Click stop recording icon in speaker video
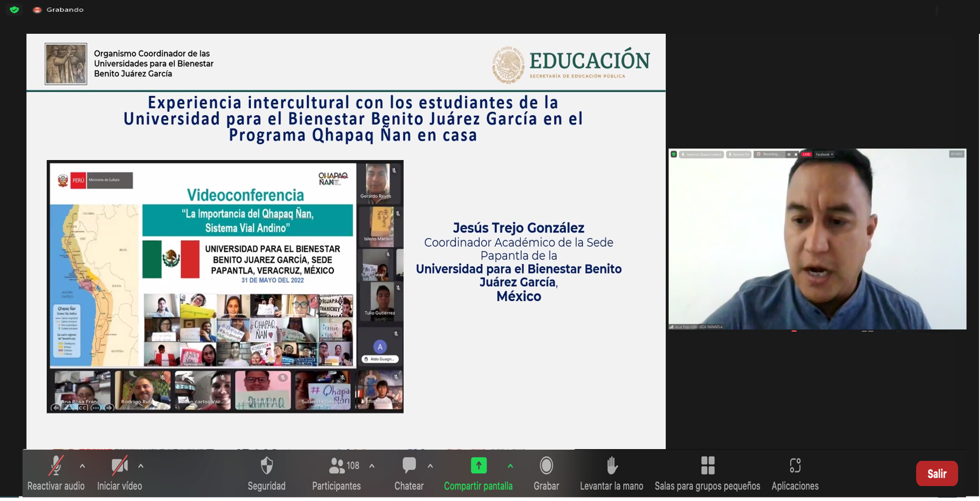 click(x=796, y=154)
